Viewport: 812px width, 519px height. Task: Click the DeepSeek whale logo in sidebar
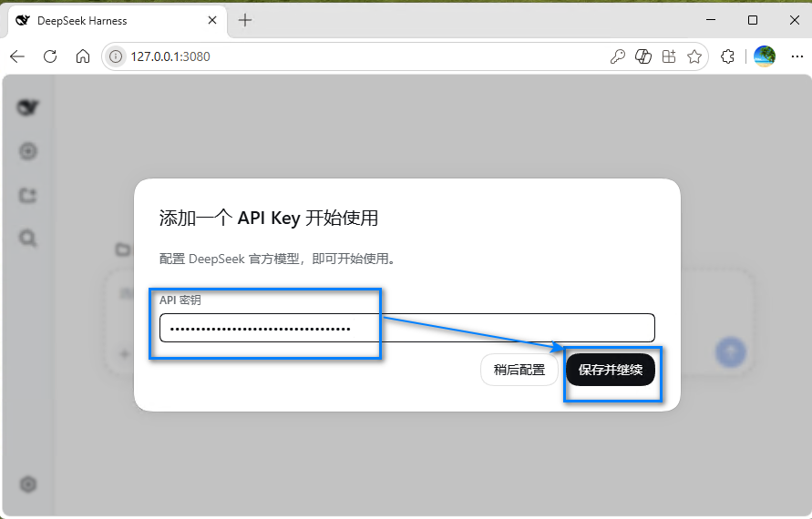[x=28, y=107]
